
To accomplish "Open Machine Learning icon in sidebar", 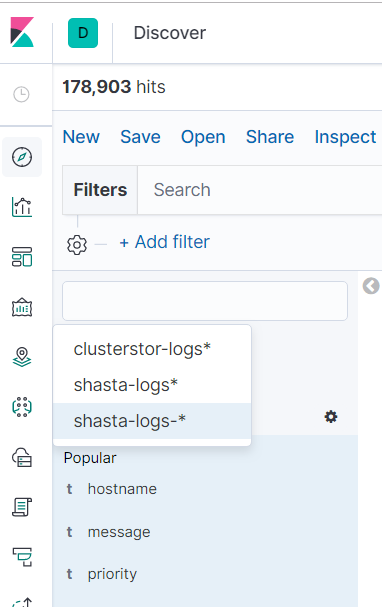I will coord(22,407).
